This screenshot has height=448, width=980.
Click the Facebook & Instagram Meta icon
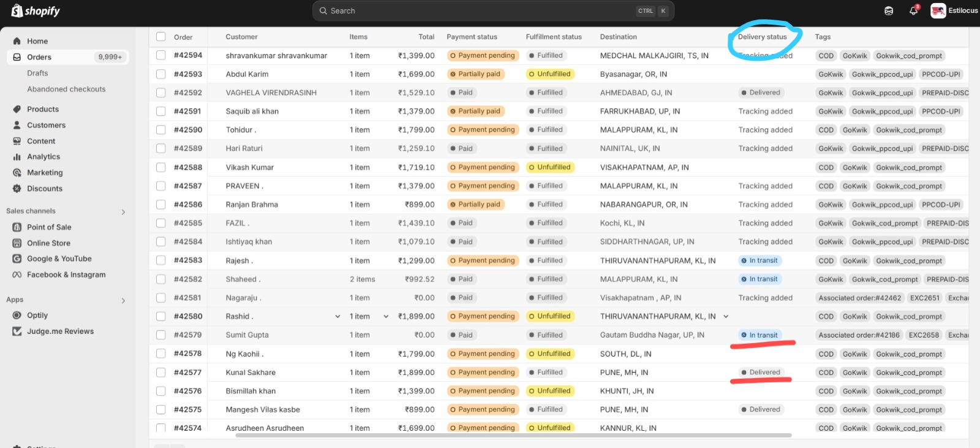click(x=17, y=275)
